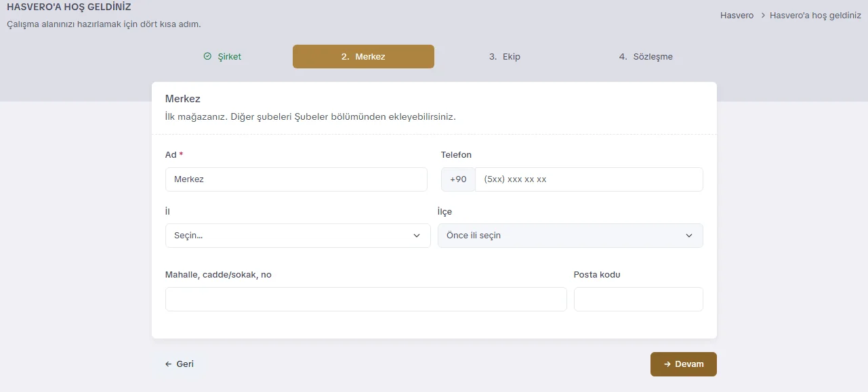The height and width of the screenshot is (392, 868).
Task: Click the breadcrumb chevron separator after Hasvero
Action: (762, 15)
